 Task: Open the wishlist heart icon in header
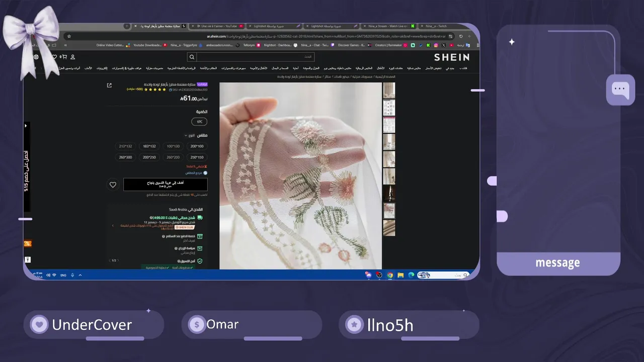click(54, 57)
